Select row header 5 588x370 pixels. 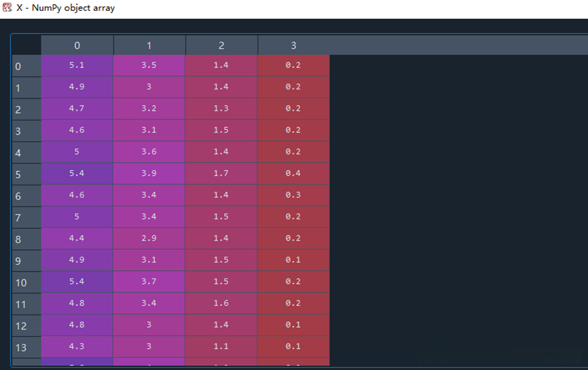coord(27,174)
